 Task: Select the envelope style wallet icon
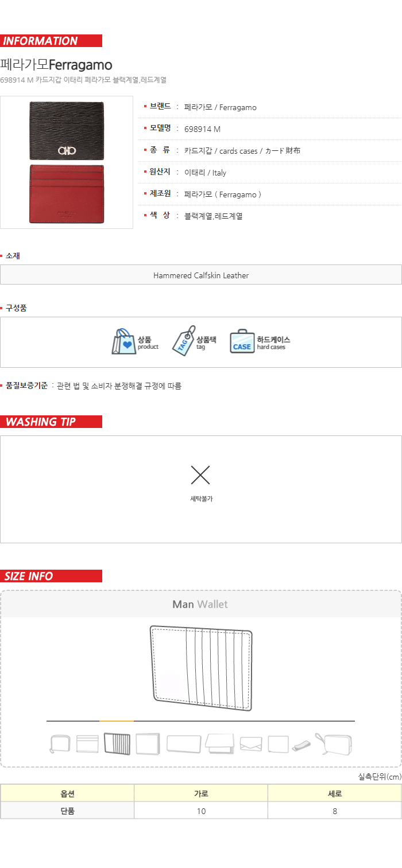[251, 744]
